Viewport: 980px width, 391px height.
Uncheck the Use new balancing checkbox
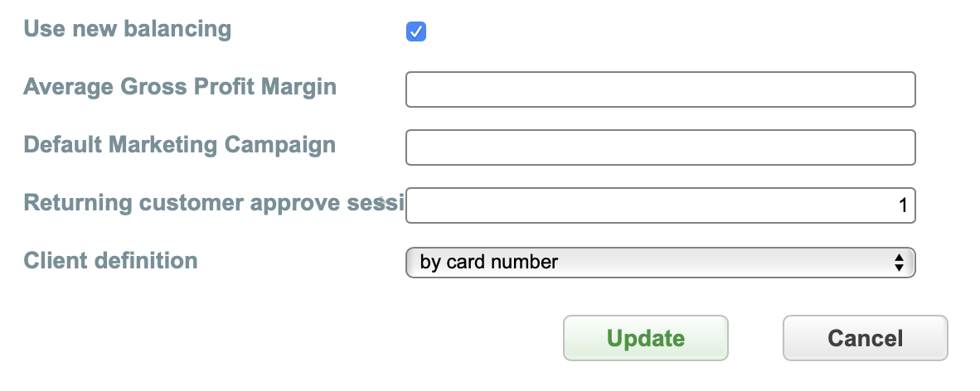415,32
